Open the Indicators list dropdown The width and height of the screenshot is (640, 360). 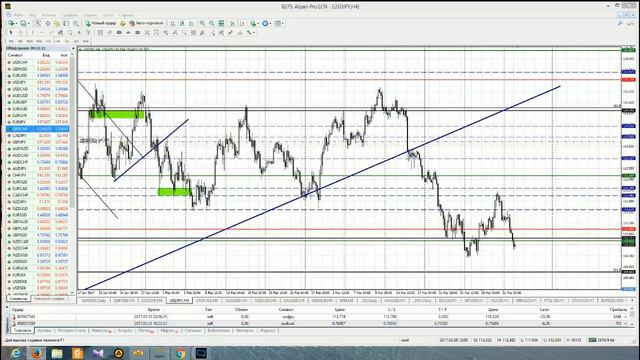[254, 23]
